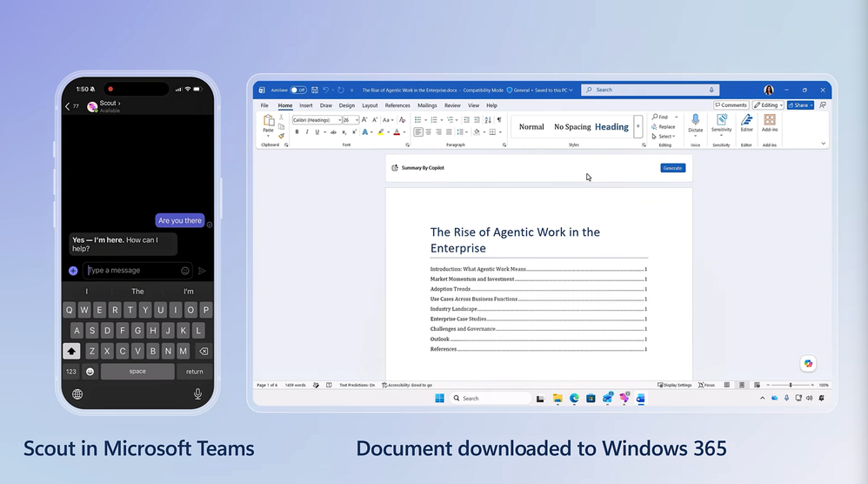Screen dimensions: 868x484
Task: Tap the send arrow in Teams chat
Action: (x=202, y=271)
